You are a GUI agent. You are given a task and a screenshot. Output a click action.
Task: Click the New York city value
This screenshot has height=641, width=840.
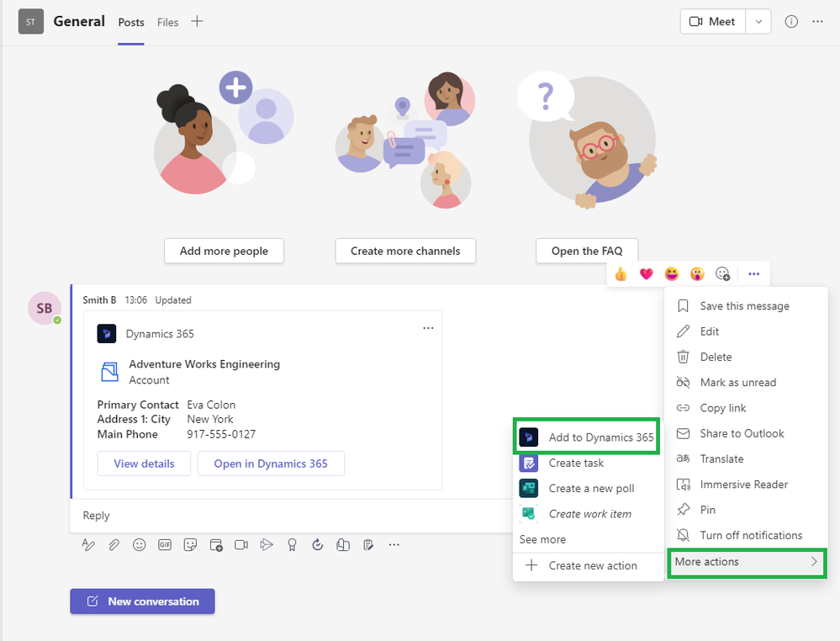(x=210, y=419)
